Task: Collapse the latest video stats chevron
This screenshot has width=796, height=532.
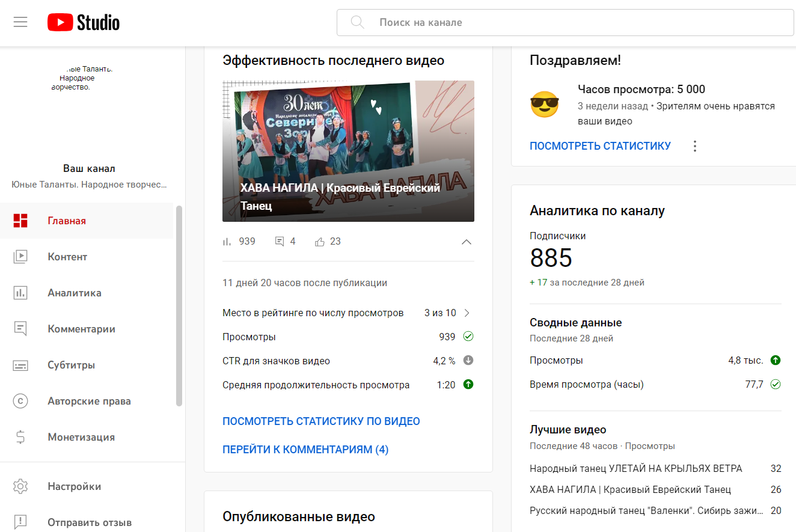Action: [467, 242]
